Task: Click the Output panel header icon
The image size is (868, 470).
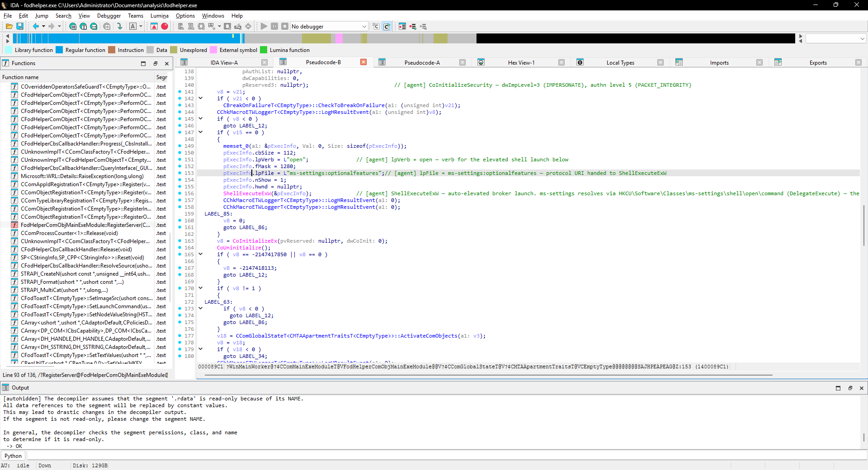Action: pos(5,388)
